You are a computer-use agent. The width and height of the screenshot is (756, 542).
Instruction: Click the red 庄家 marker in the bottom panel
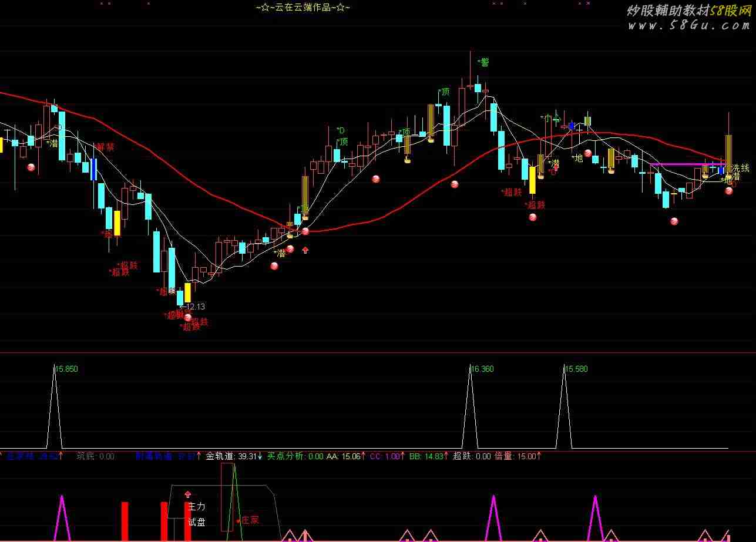click(x=248, y=520)
